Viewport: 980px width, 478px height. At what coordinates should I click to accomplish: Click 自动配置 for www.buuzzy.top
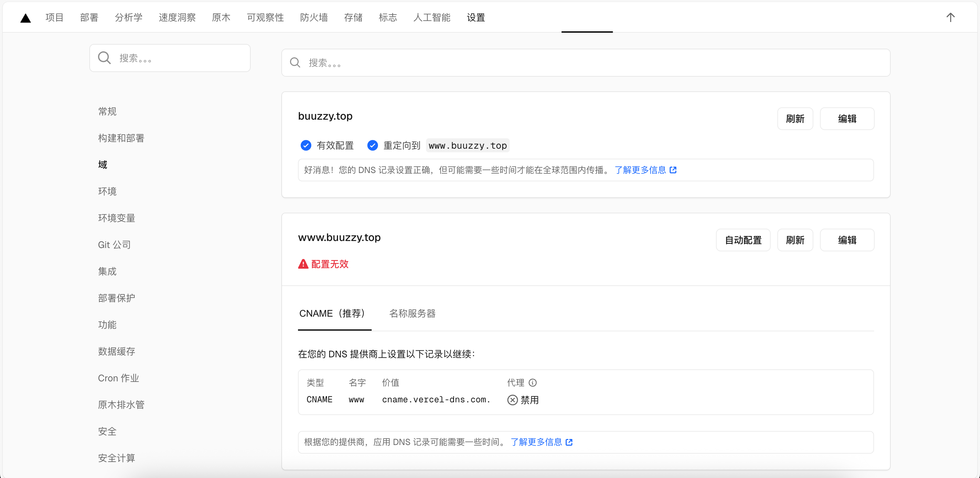coord(743,240)
